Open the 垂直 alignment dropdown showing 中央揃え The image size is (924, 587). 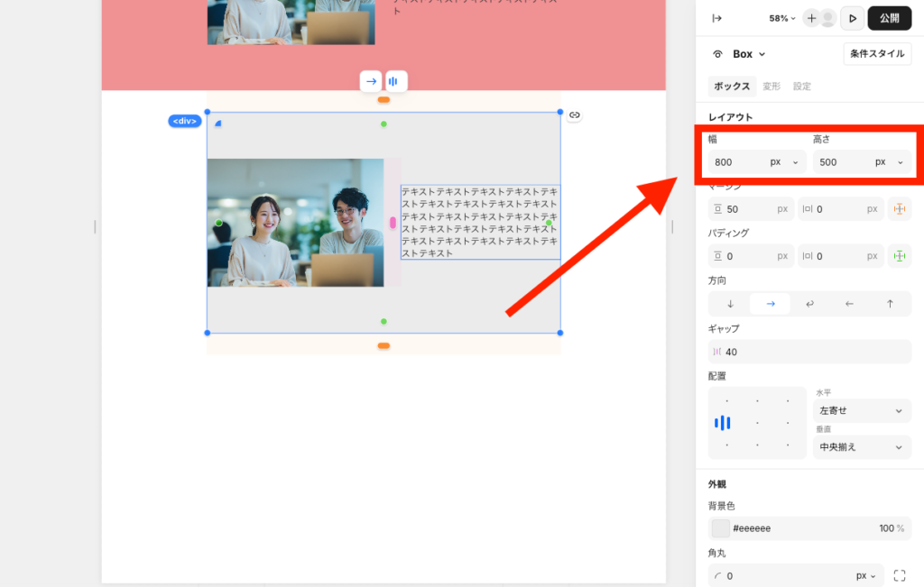(860, 446)
